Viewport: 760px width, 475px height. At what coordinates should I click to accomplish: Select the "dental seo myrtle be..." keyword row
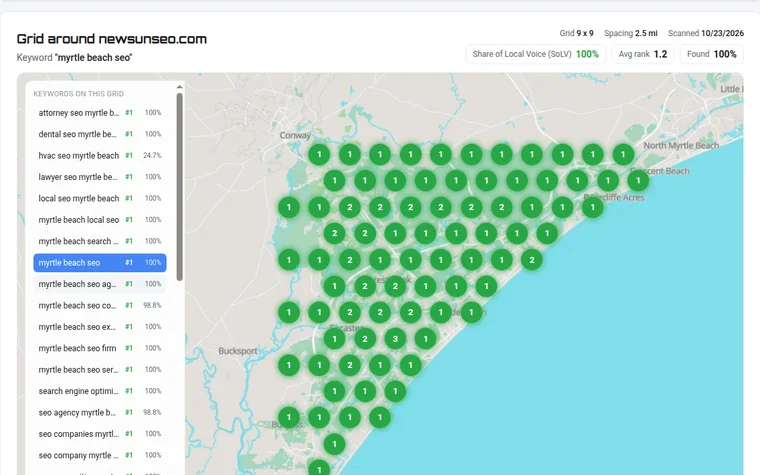coord(100,134)
